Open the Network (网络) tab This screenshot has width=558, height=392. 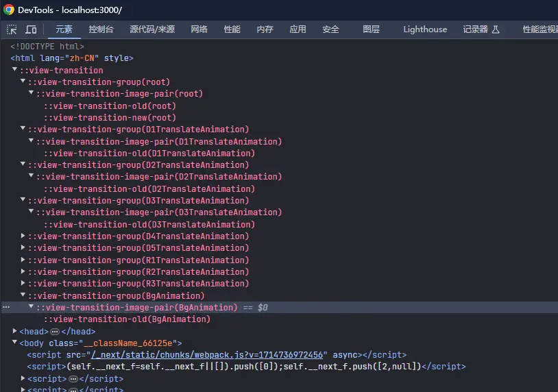point(199,29)
